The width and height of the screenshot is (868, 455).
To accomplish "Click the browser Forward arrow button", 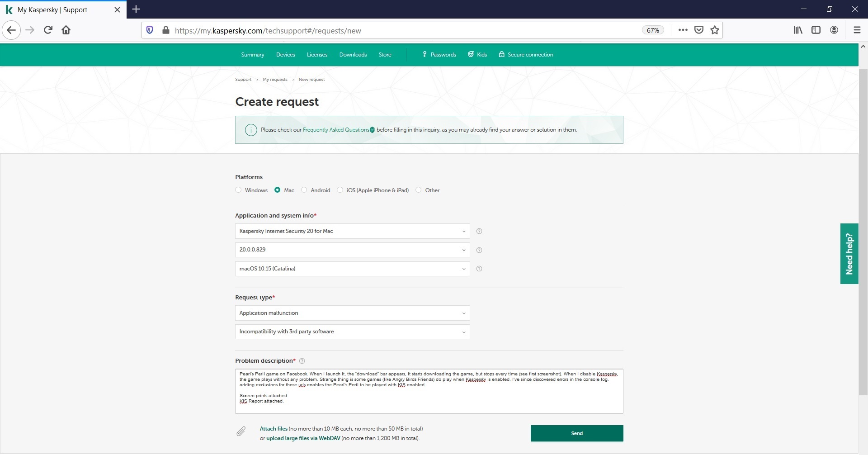I will coord(30,30).
